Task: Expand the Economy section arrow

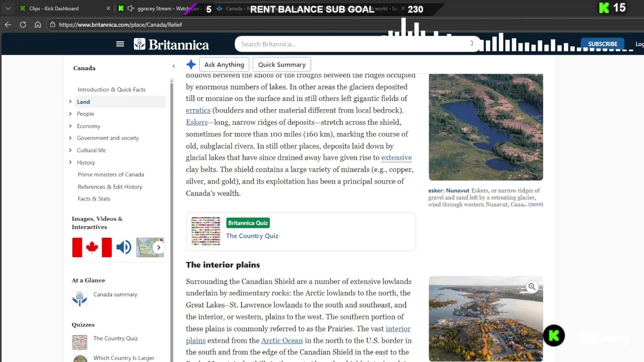Action: (x=70, y=126)
